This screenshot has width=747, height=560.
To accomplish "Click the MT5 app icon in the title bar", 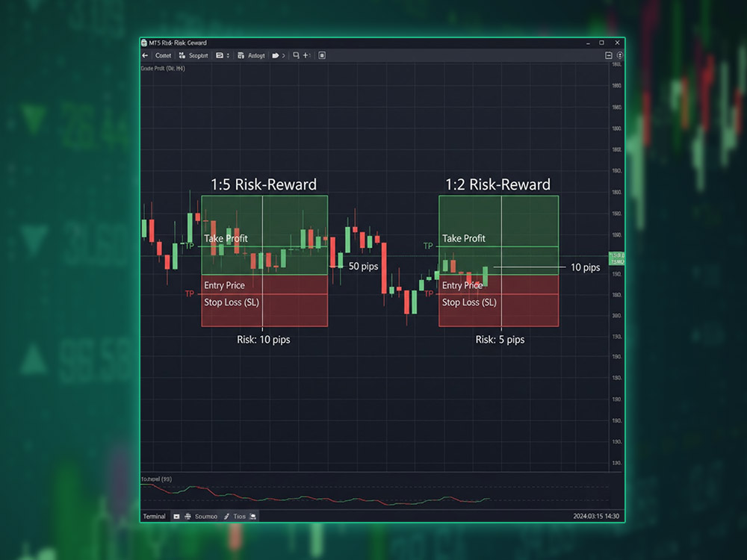I will pyautogui.click(x=143, y=43).
